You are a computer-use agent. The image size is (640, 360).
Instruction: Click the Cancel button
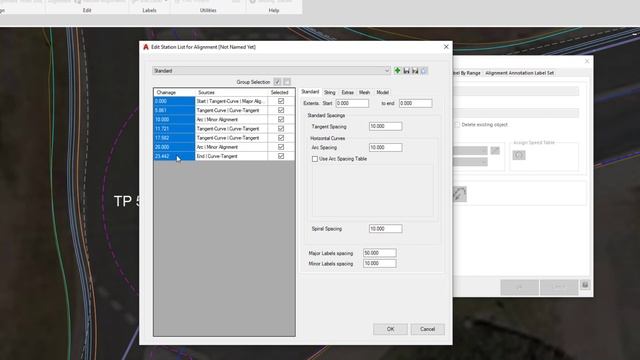pyautogui.click(x=427, y=329)
